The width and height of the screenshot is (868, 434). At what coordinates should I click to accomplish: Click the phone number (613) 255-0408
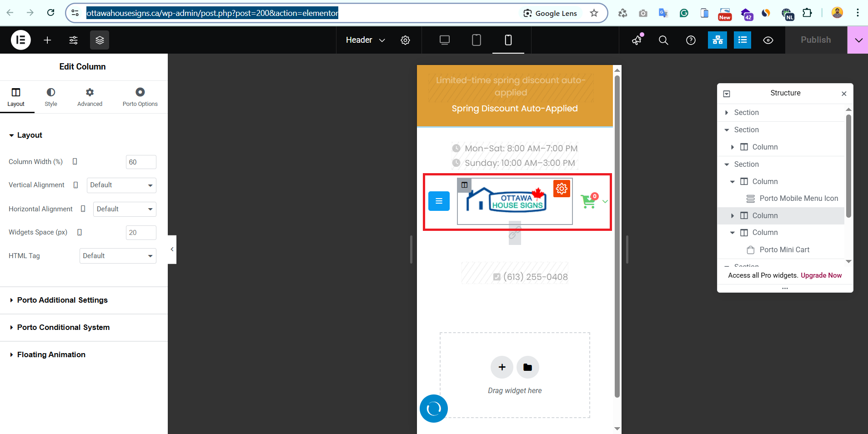(535, 277)
